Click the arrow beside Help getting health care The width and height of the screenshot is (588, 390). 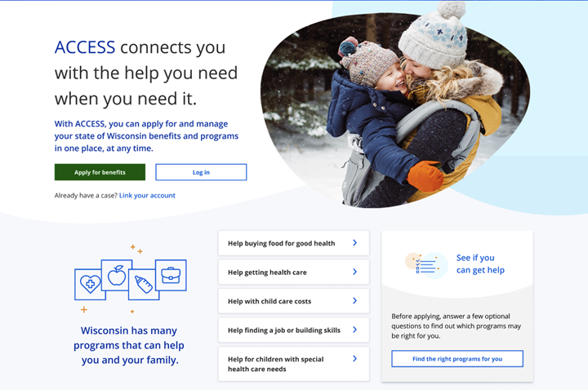[354, 272]
